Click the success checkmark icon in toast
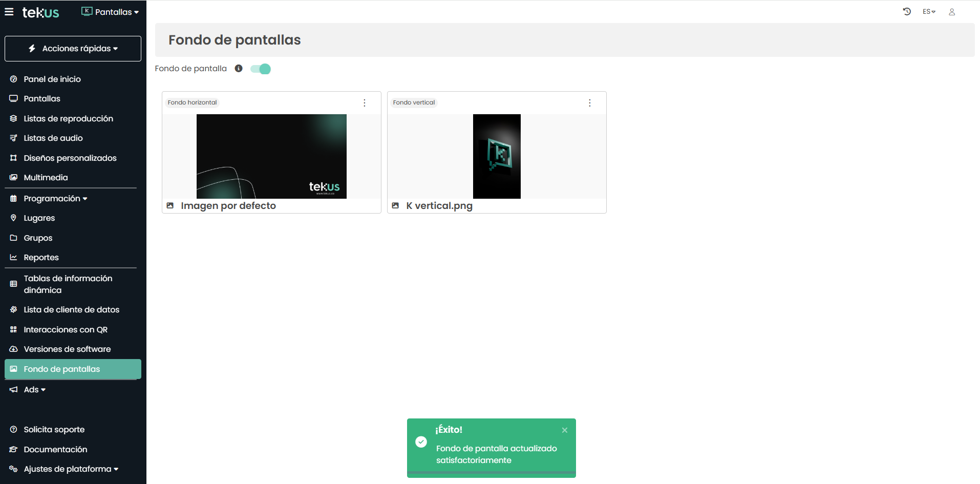This screenshot has height=484, width=980. tap(421, 442)
